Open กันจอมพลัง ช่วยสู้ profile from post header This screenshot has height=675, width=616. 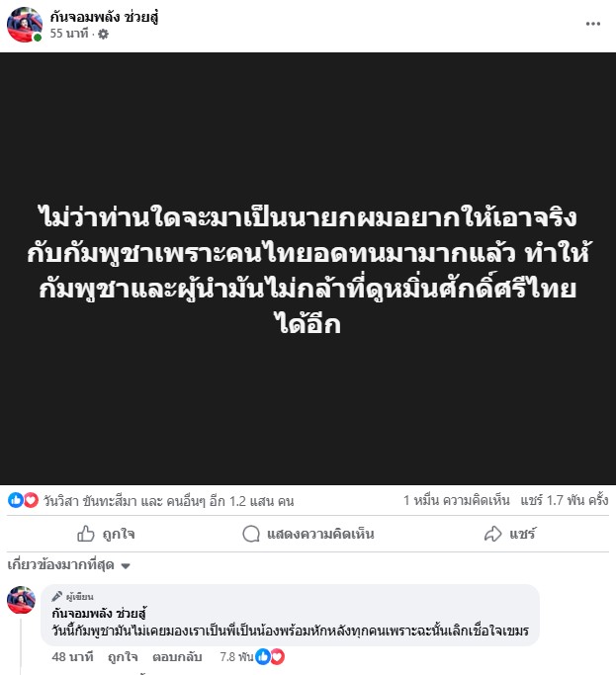[x=104, y=17]
